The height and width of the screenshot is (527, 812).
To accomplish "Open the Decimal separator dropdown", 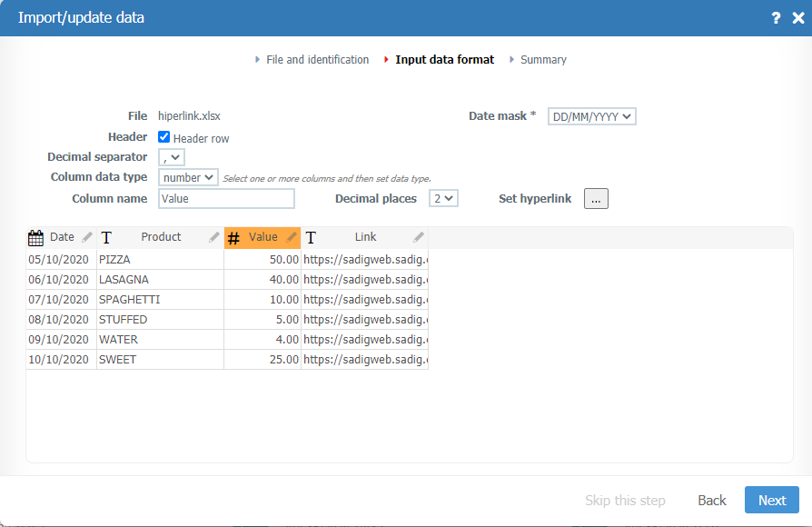I will [x=171, y=157].
